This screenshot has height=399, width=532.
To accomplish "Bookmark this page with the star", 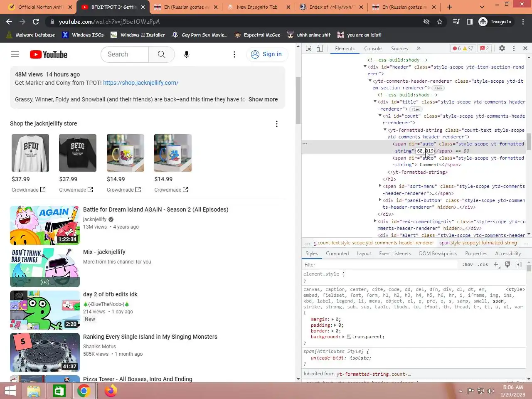I will pyautogui.click(x=440, y=22).
